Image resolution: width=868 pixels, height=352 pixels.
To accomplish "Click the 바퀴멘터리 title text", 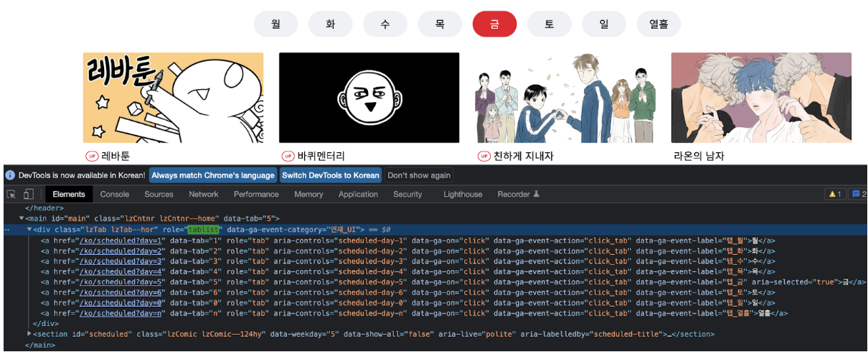I will pyautogui.click(x=321, y=156).
